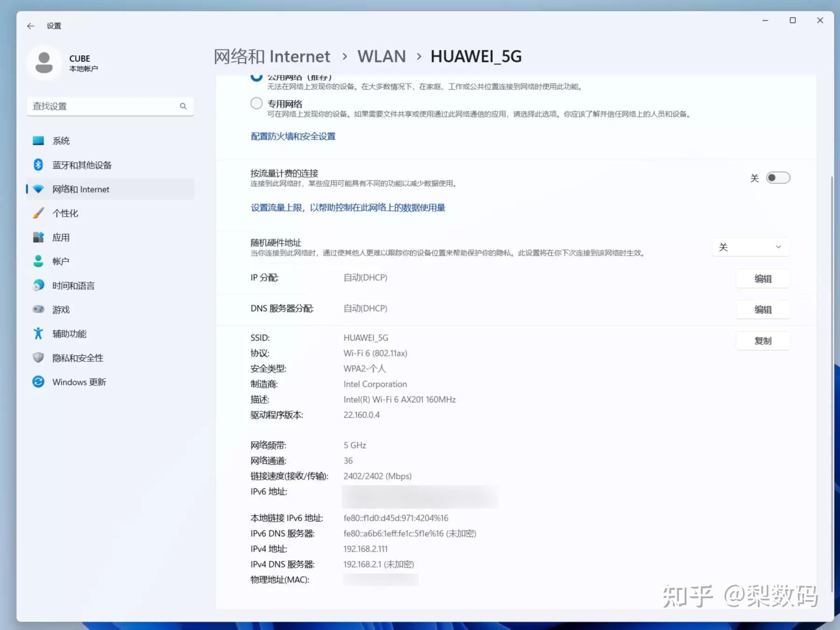This screenshot has width=840, height=630.
Task: Select 辅助功能 in the sidebar
Action: click(x=69, y=333)
